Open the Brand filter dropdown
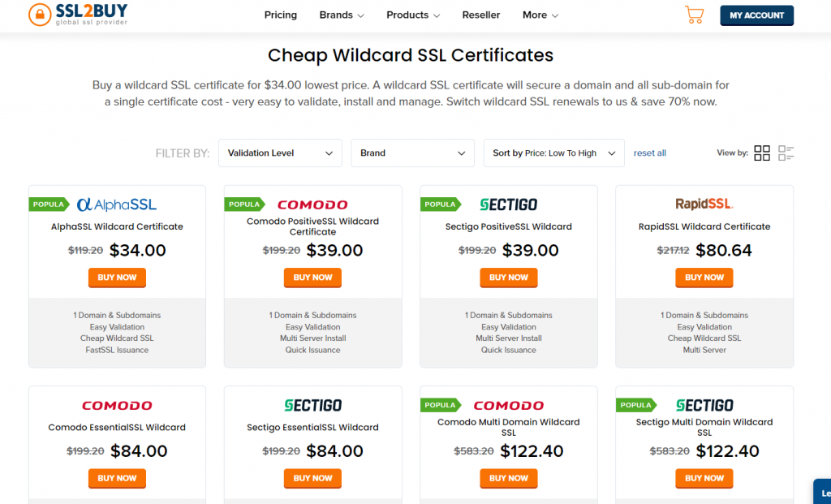Viewport: 831px width, 504px height. tap(412, 153)
